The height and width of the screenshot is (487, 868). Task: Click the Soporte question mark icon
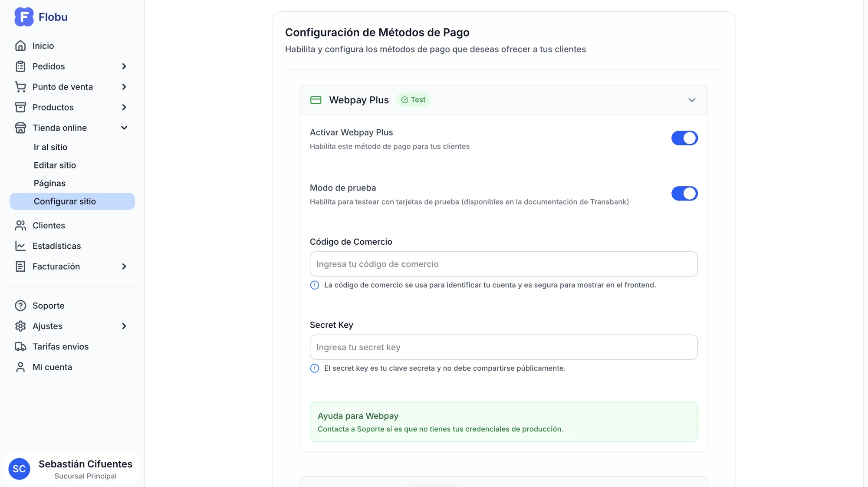point(20,306)
